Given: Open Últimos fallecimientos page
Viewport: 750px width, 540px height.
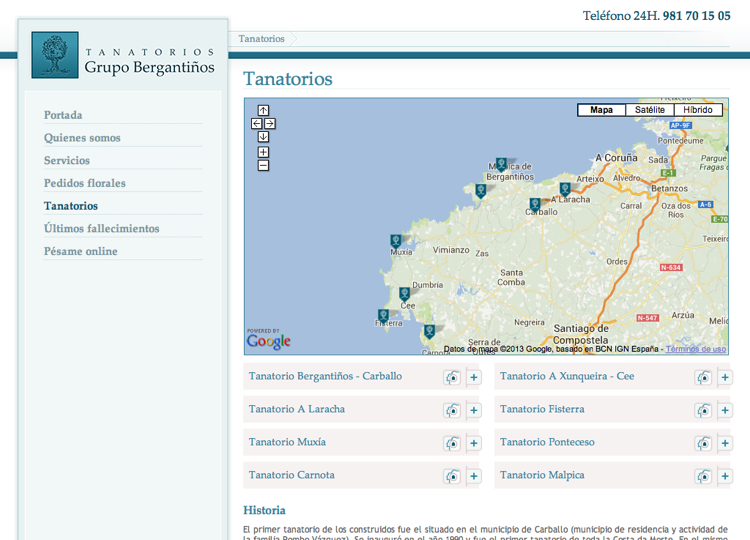Looking at the screenshot, I should click(101, 229).
